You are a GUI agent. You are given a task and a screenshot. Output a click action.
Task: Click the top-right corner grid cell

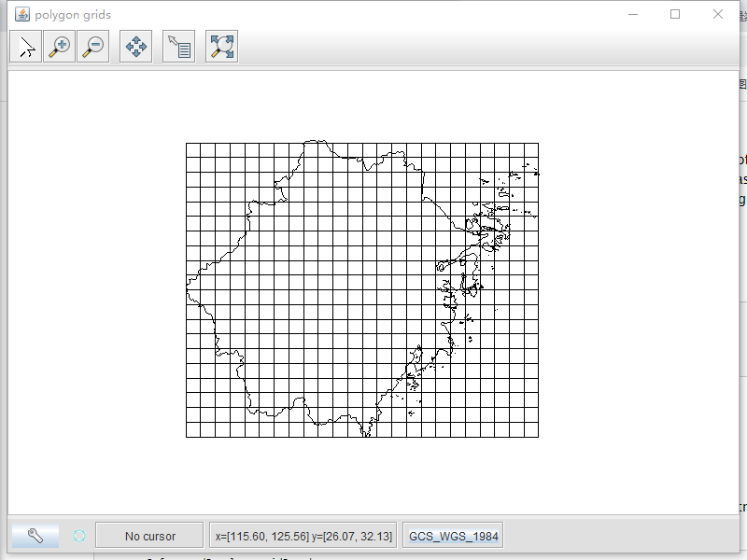530,150
